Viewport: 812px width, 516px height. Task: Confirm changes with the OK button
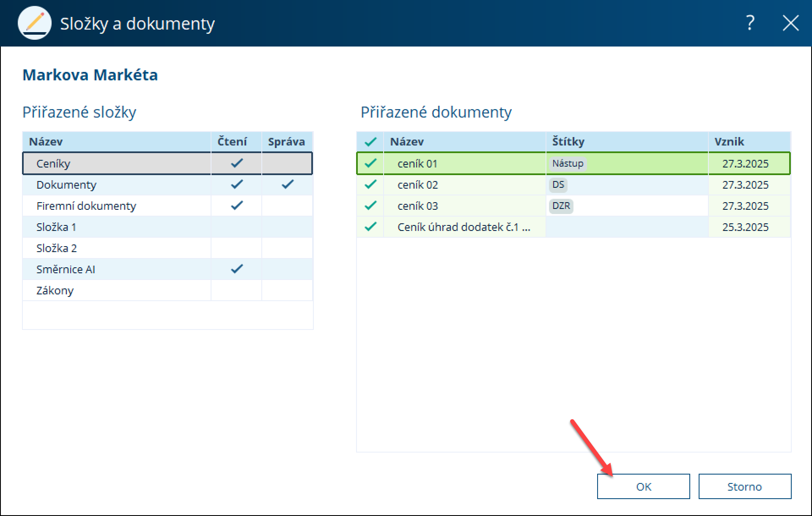(643, 486)
